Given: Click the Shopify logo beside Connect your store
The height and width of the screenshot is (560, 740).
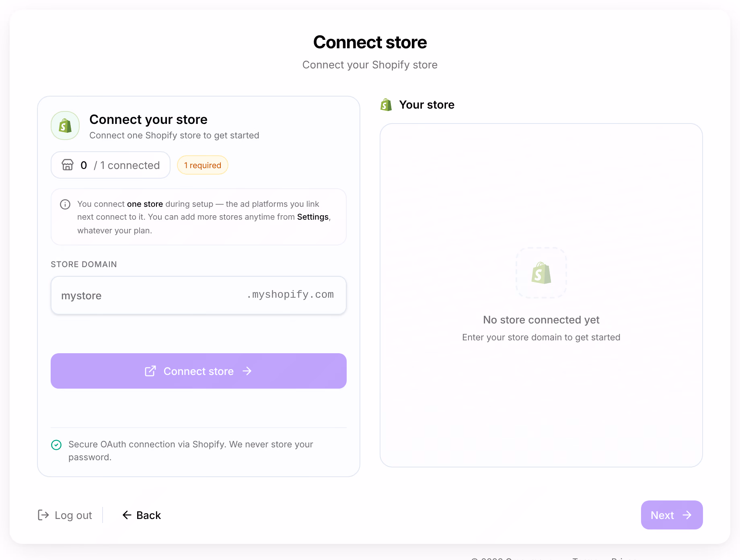Looking at the screenshot, I should tap(65, 126).
